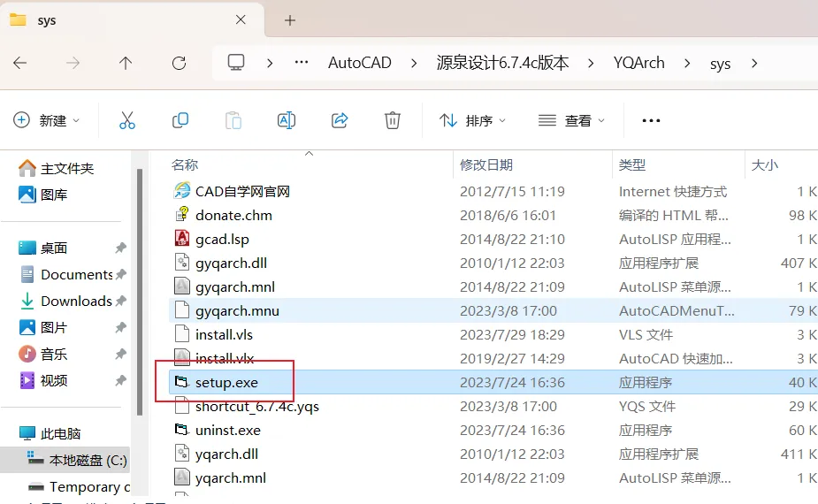Open 视频 in quick access
Viewport: 818px width, 504px height.
pos(43,380)
